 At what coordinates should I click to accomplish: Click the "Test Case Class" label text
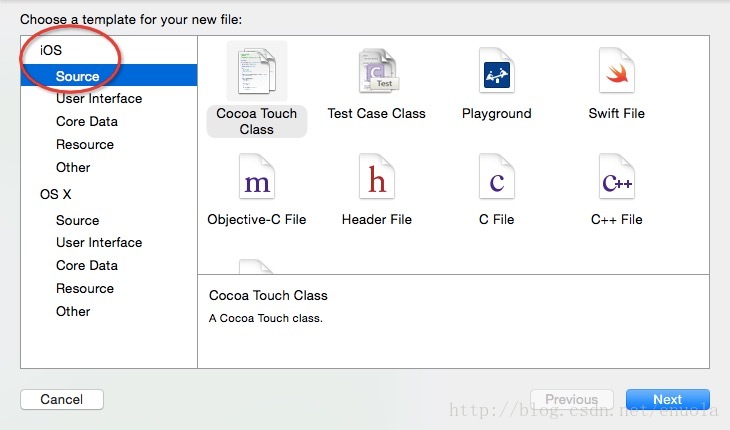[377, 114]
